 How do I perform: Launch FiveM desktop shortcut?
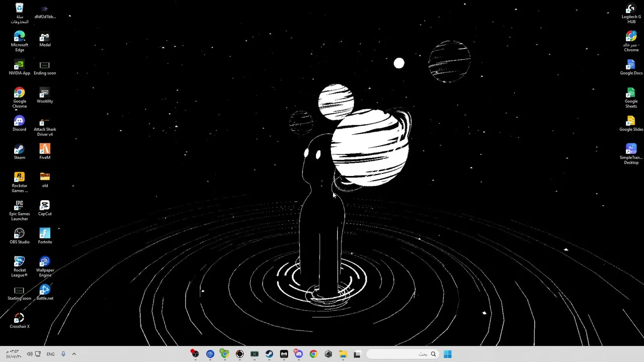point(45,152)
